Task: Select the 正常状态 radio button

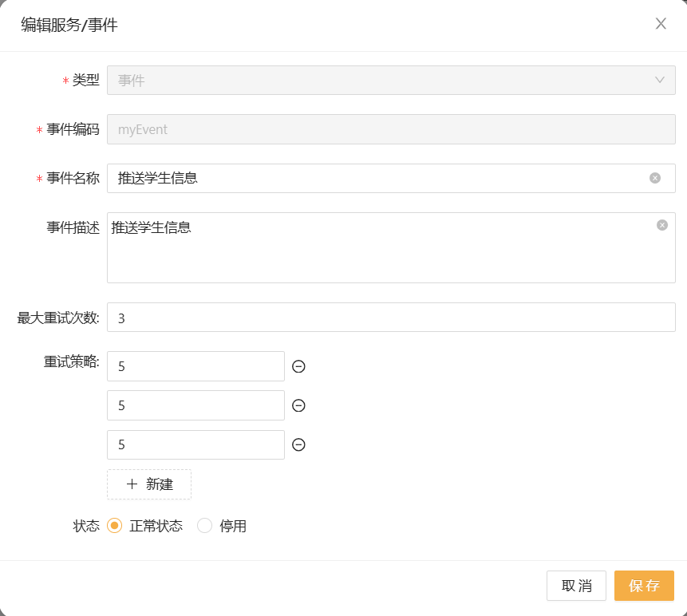Action: click(x=114, y=525)
